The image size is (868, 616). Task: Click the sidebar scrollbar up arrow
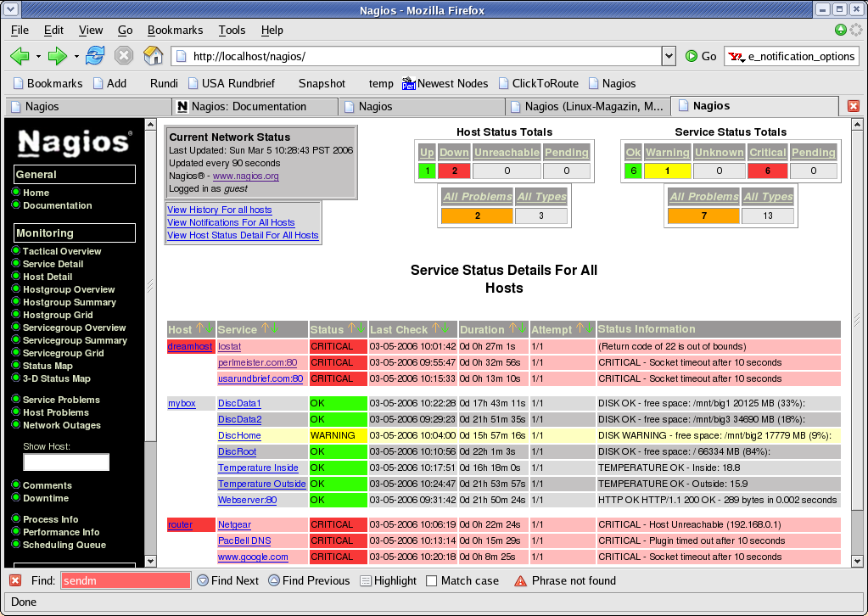[x=150, y=125]
